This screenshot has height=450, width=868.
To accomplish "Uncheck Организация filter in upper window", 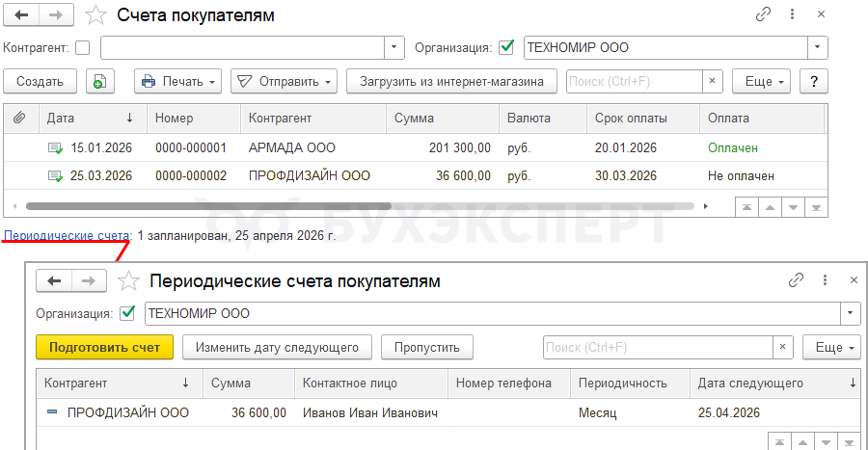I will 506,47.
